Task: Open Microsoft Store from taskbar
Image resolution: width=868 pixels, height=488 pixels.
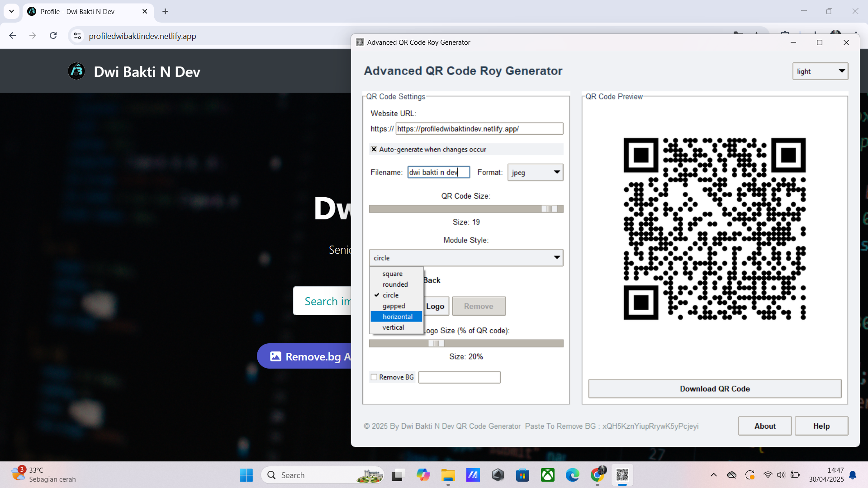Action: tap(523, 475)
